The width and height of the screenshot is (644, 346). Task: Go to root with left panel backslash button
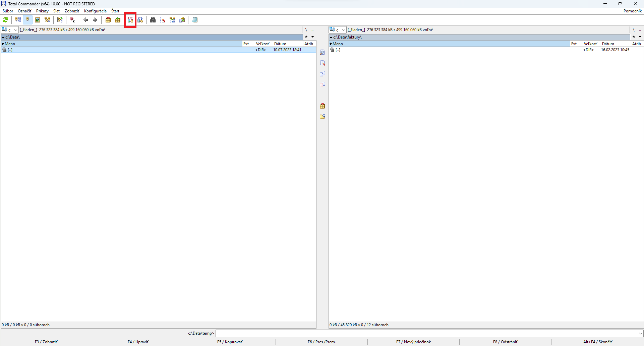pyautogui.click(x=306, y=30)
